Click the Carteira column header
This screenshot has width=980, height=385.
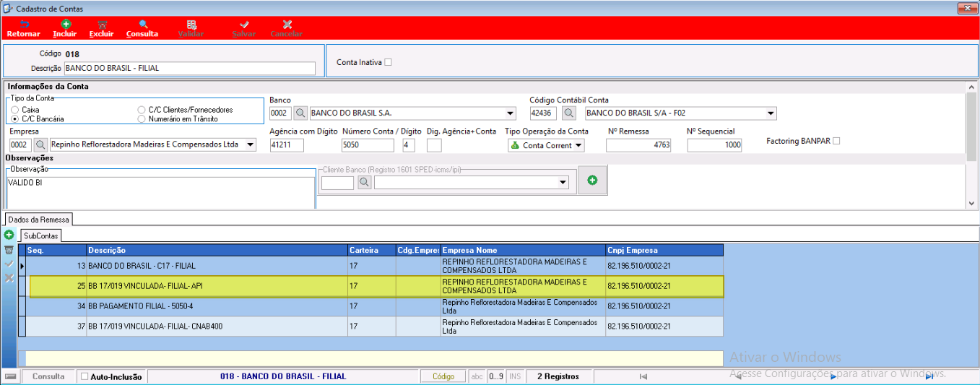pos(371,250)
